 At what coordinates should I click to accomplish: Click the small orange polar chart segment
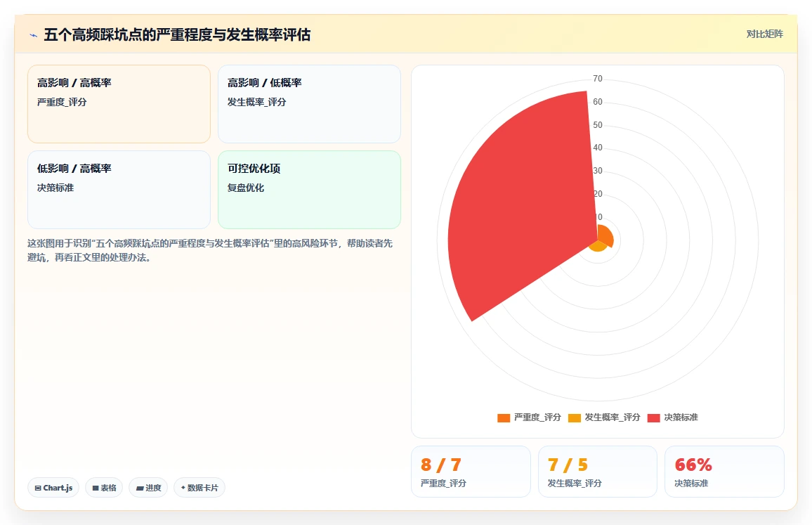[x=605, y=236]
